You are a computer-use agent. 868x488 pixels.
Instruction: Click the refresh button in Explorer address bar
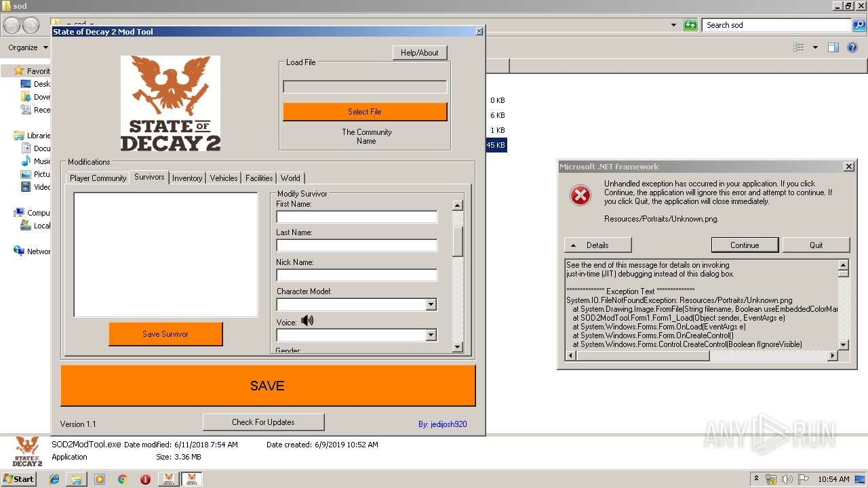690,25
